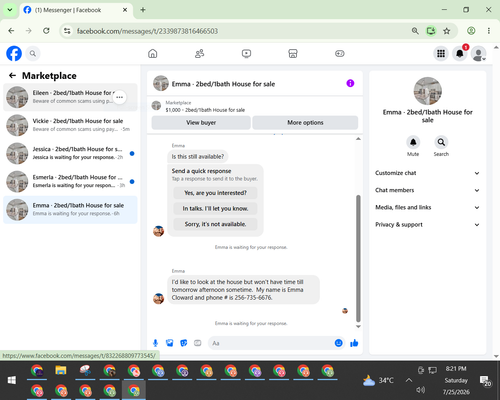
Task: Open Esmerla's conversation
Action: pos(70,181)
